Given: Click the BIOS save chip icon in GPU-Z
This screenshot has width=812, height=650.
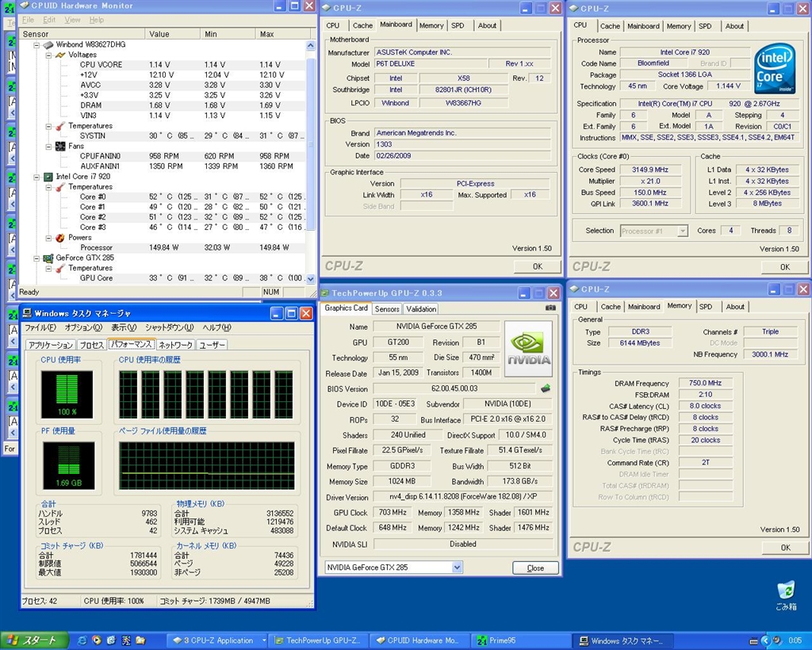Looking at the screenshot, I should click(546, 388).
